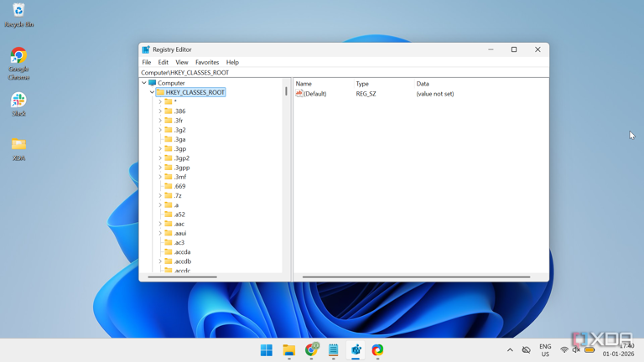Expand the .a key
Screen dimensions: 644x362
160,204
